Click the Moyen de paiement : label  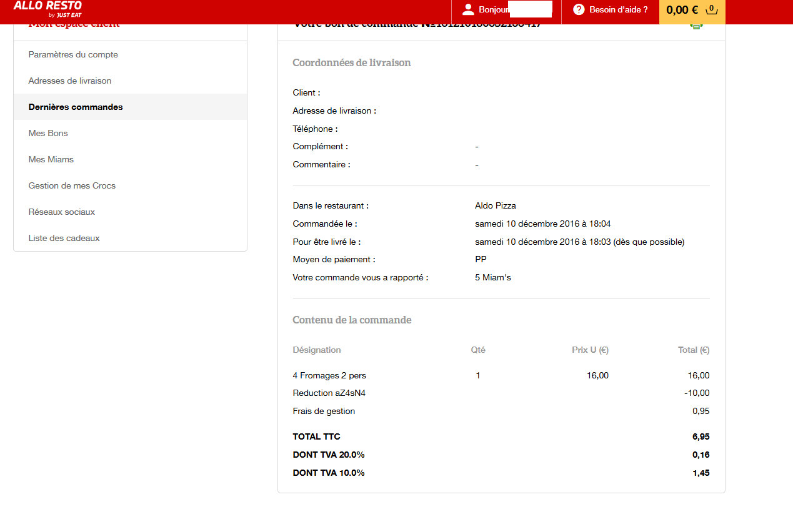point(334,260)
